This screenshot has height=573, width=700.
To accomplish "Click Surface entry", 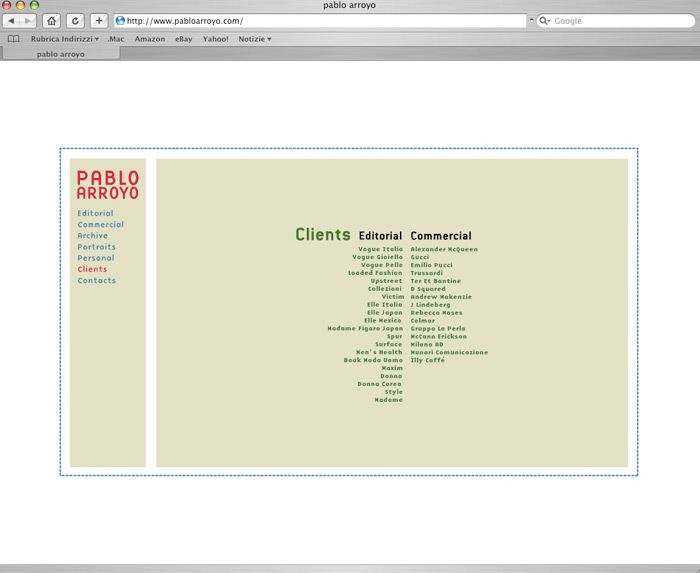I will pyautogui.click(x=389, y=344).
